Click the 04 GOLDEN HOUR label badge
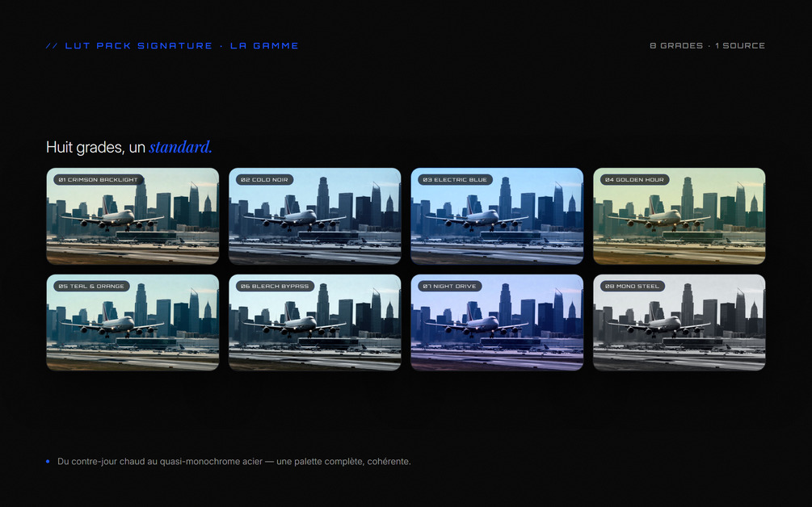The width and height of the screenshot is (812, 507). [x=635, y=179]
